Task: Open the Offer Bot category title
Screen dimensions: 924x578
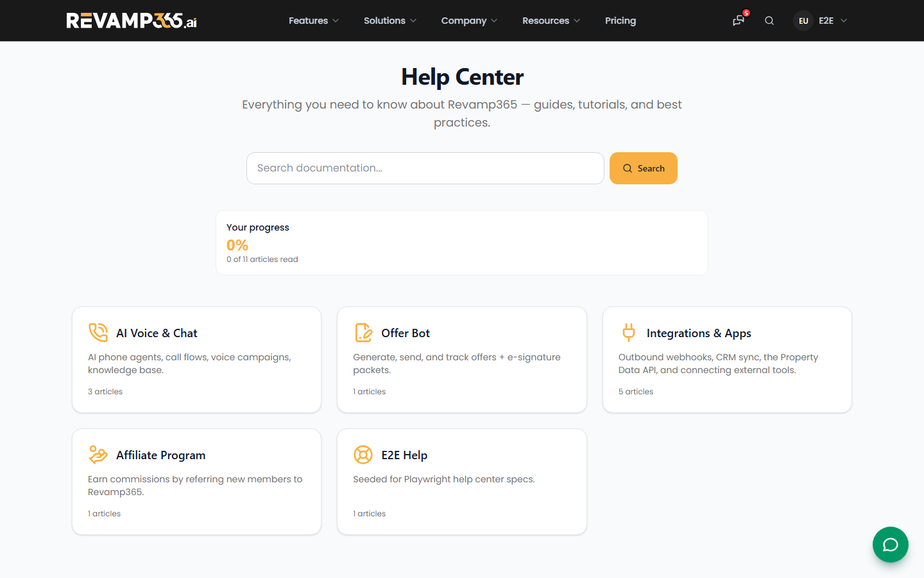Action: tap(406, 333)
